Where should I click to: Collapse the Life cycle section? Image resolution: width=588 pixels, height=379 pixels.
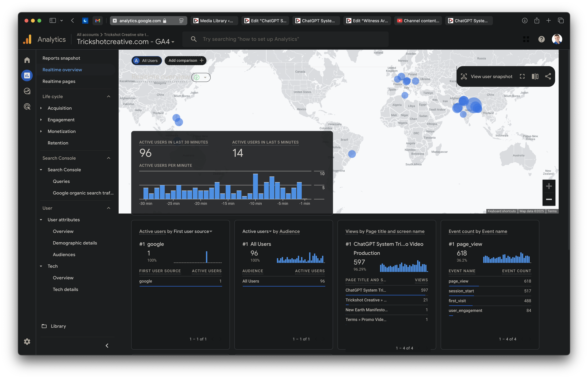109,96
